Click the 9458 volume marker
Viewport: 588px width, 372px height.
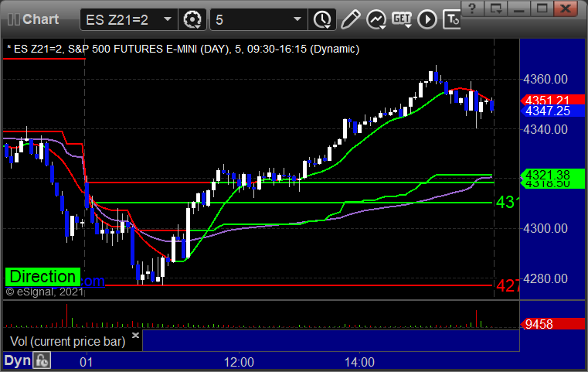pos(552,324)
